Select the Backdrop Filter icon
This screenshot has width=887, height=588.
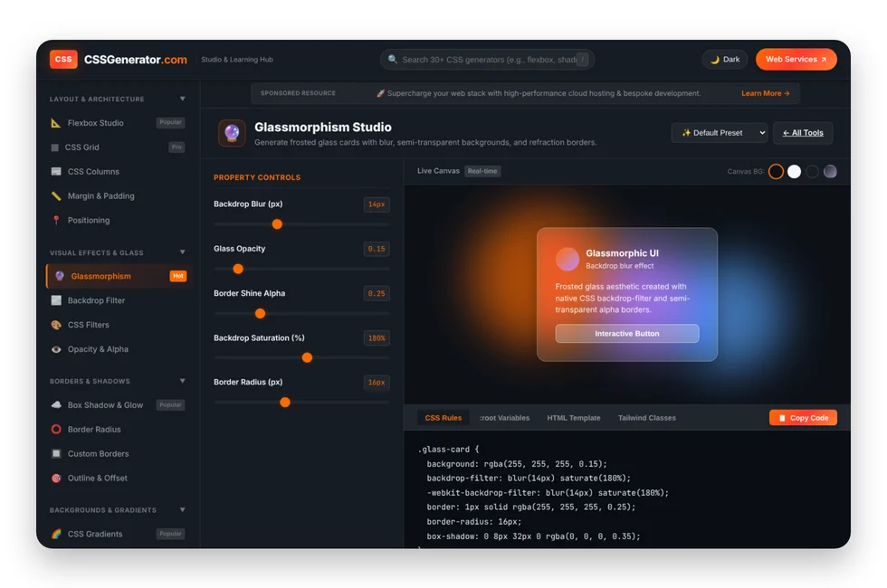pyautogui.click(x=56, y=300)
